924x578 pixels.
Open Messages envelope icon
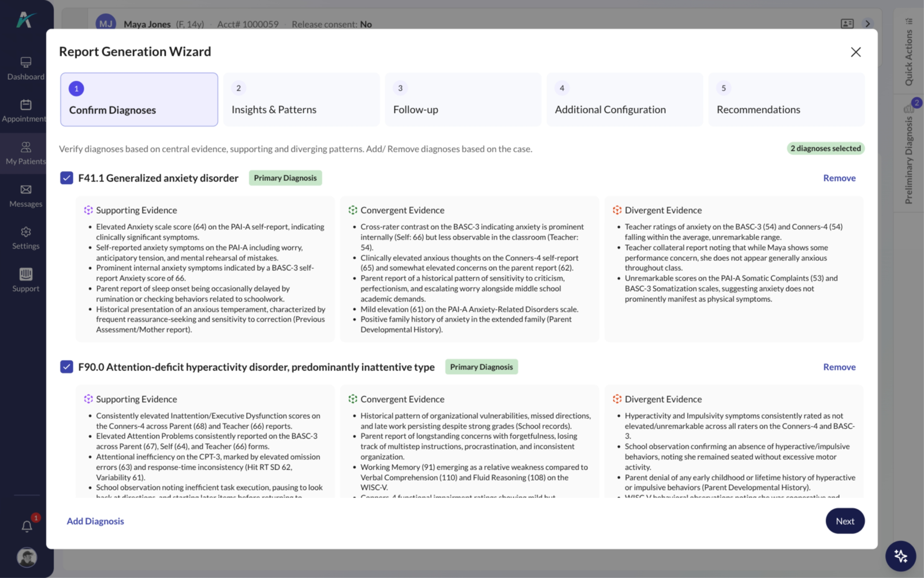pyautogui.click(x=26, y=190)
